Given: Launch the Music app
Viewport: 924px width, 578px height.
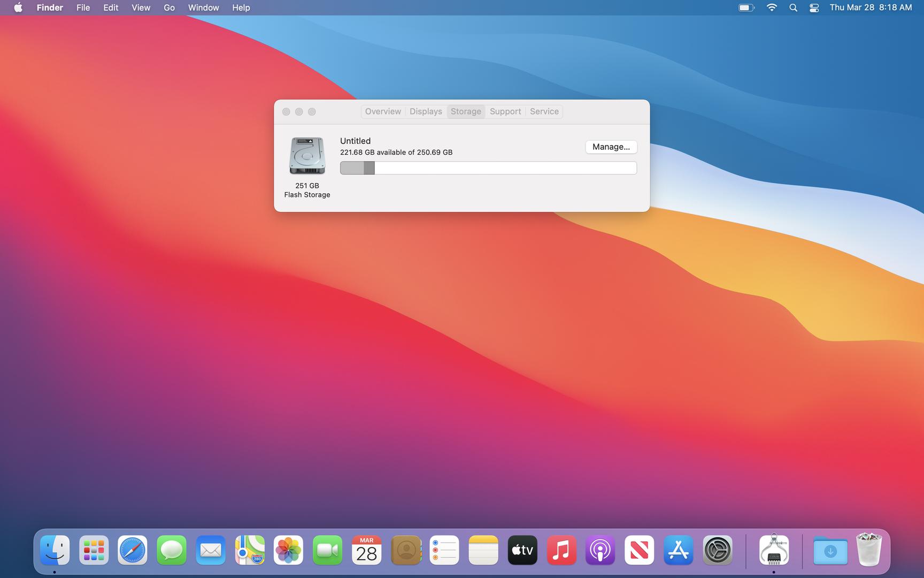Looking at the screenshot, I should pos(561,550).
